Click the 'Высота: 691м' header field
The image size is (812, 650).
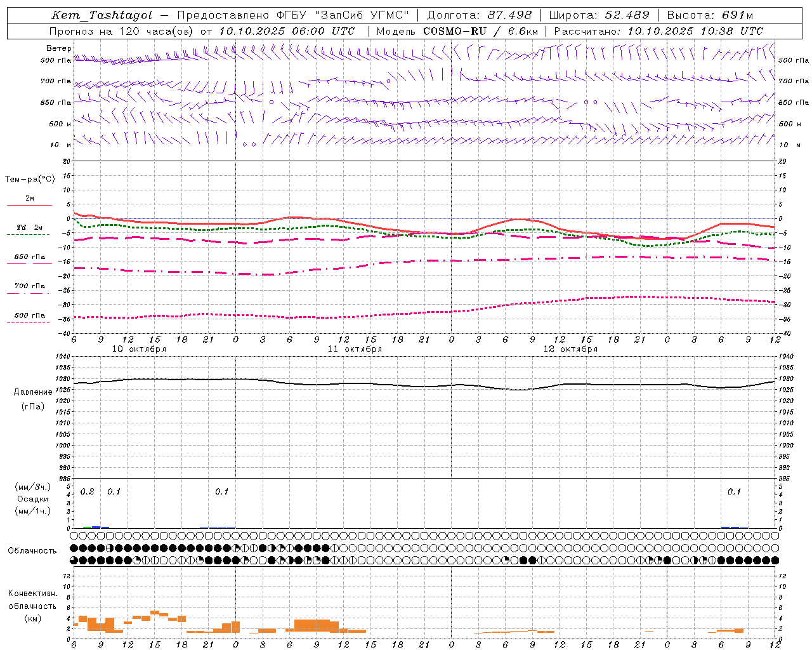(710, 15)
